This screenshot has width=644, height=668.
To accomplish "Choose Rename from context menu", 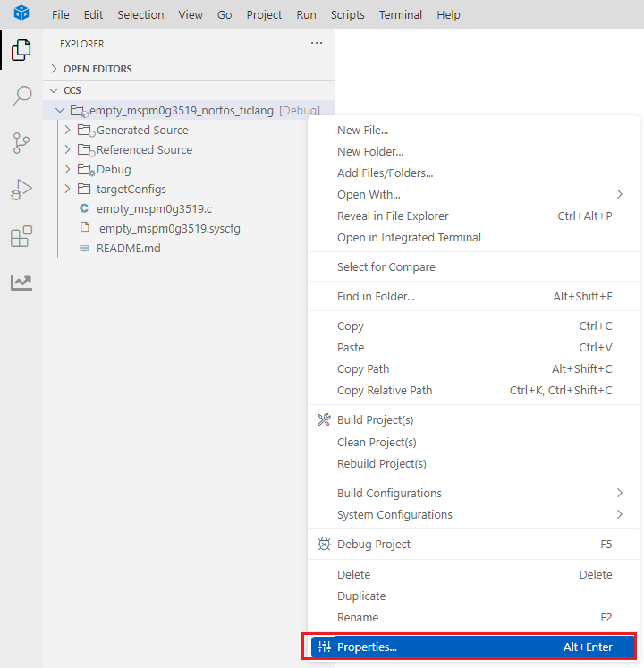I will [473, 617].
